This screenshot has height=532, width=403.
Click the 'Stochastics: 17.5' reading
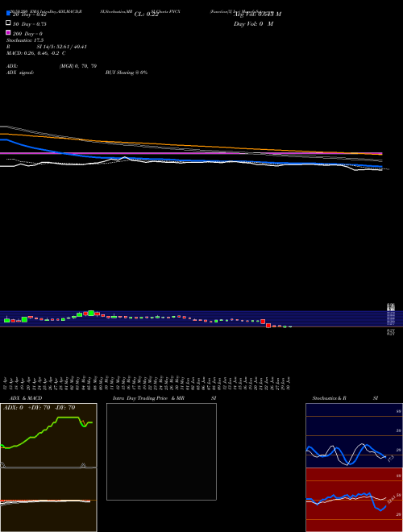[x=25, y=40]
